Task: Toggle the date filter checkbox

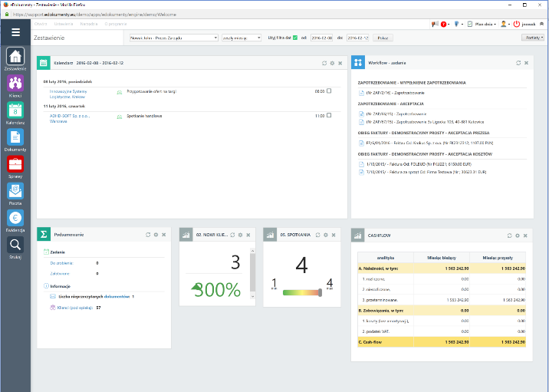Action: [x=295, y=37]
